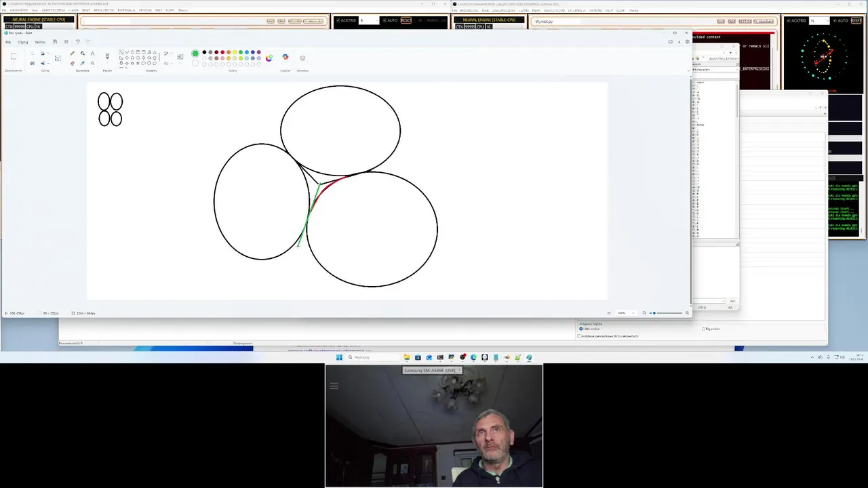Screen dimensions: 868x488
Task: Open the Edytuj menu in Paint
Action: [x=23, y=42]
